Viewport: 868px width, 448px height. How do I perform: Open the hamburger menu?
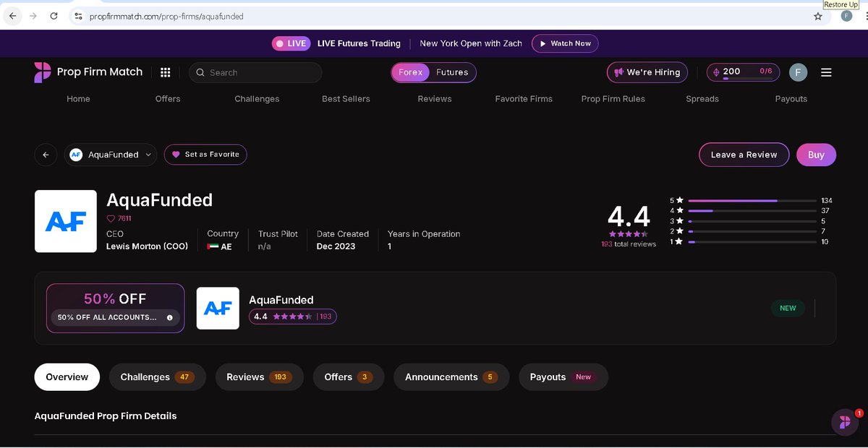pos(826,72)
